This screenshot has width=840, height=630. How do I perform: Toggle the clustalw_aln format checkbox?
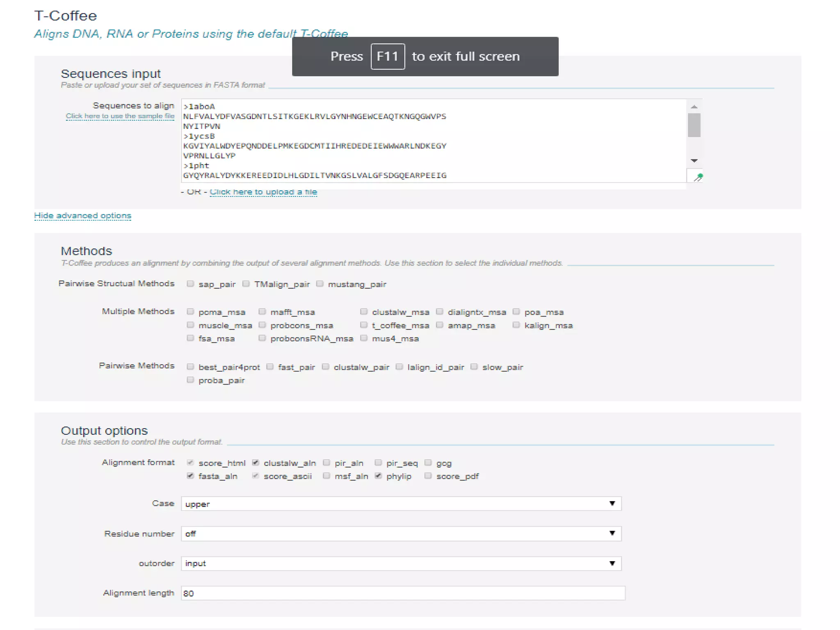(256, 463)
